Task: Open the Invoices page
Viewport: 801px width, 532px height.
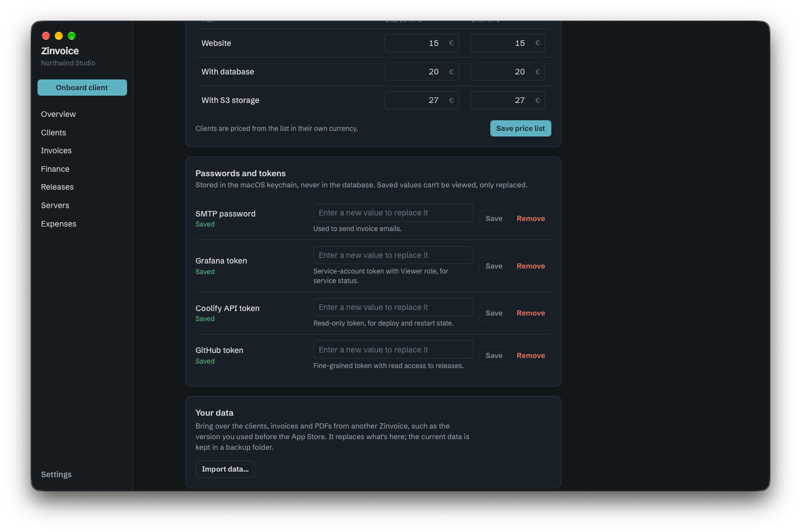Action: click(x=56, y=150)
